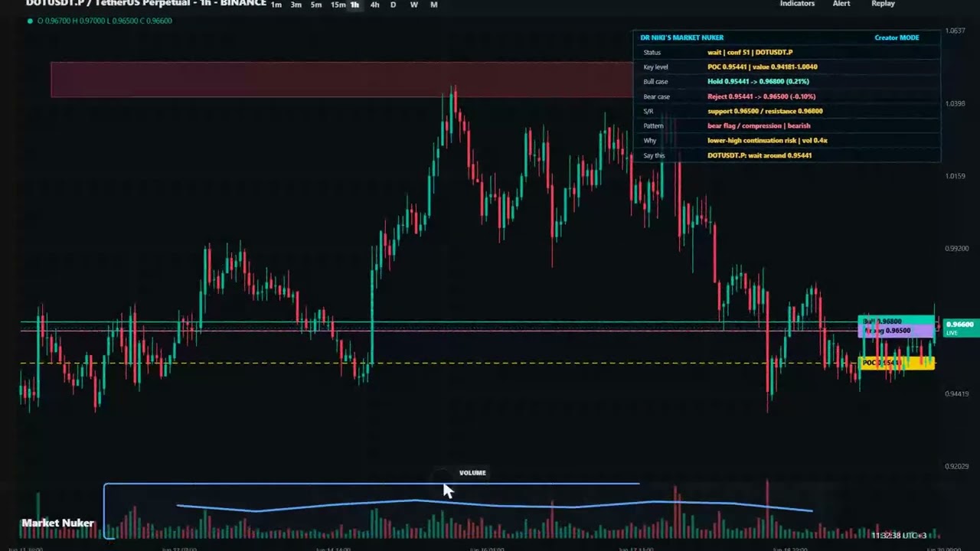The height and width of the screenshot is (551, 980).
Task: Click the teal Bull 0.96800 level label
Action: click(897, 321)
